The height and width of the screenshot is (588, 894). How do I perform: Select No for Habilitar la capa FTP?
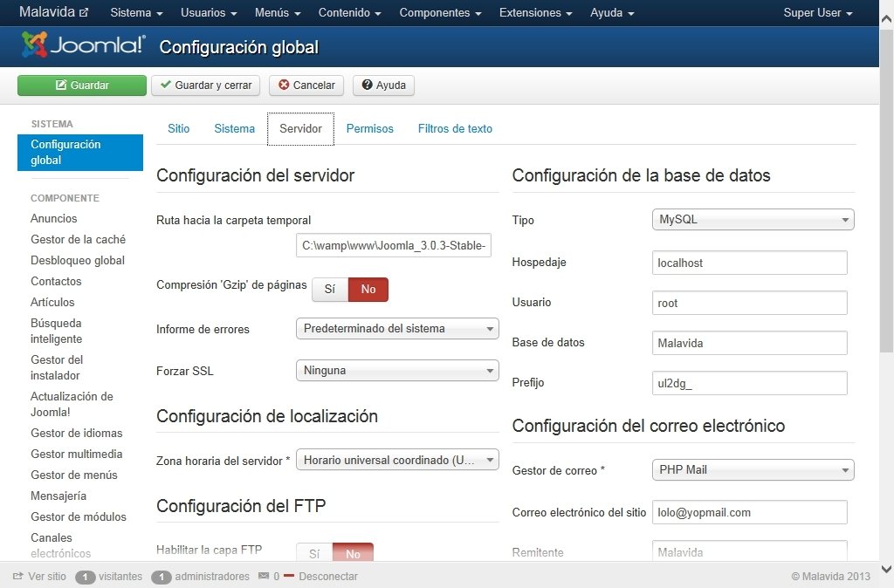pos(353,553)
